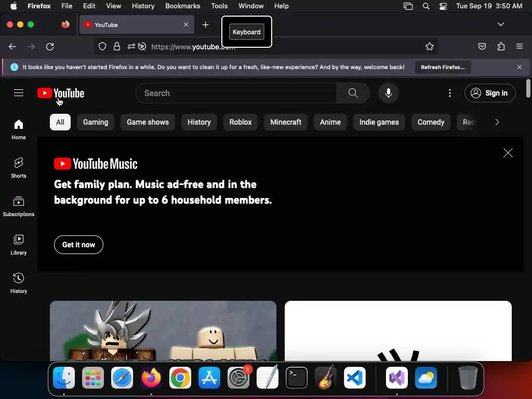Open the Firefox View pinned icon
532x399 pixels.
point(65,24)
